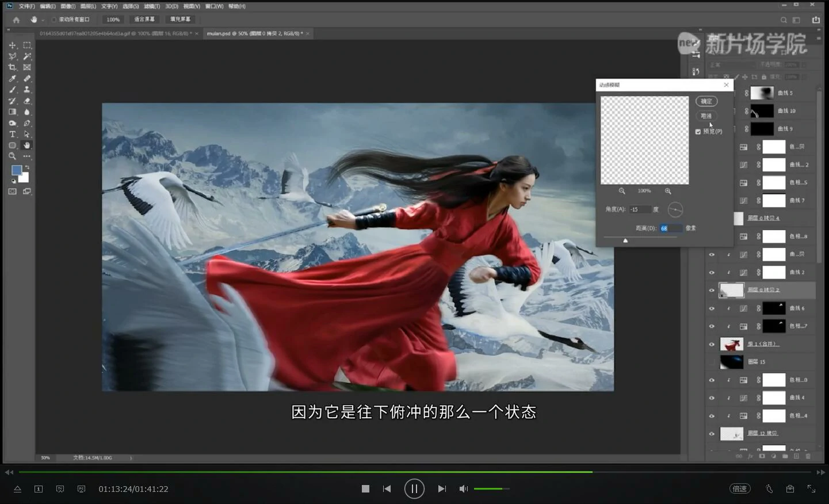Swap foreground and background colors
Viewport: 829px width, 504px height.
[26, 167]
